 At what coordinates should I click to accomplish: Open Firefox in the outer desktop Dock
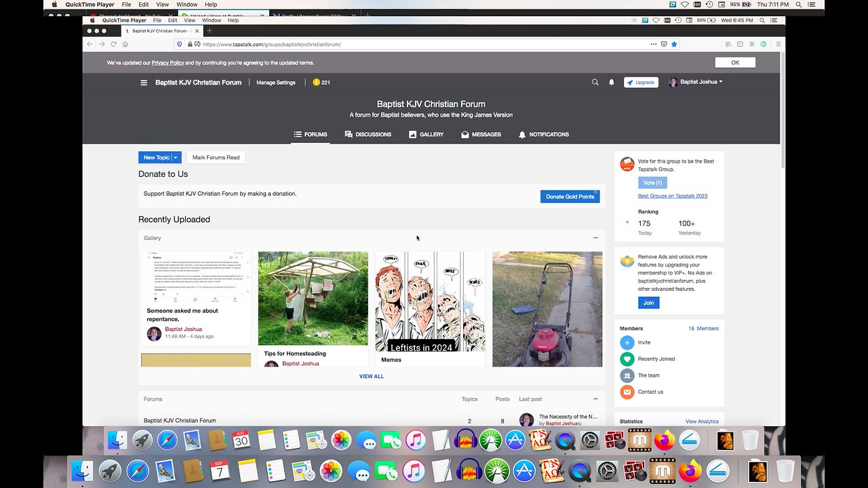pyautogui.click(x=689, y=470)
